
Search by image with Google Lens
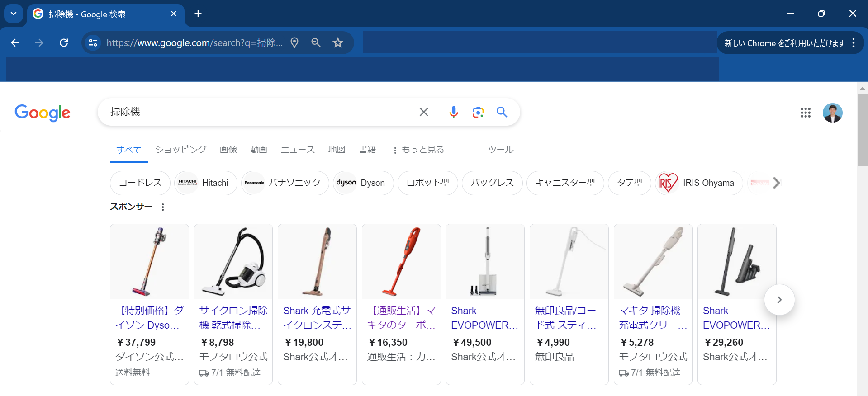[x=478, y=112]
